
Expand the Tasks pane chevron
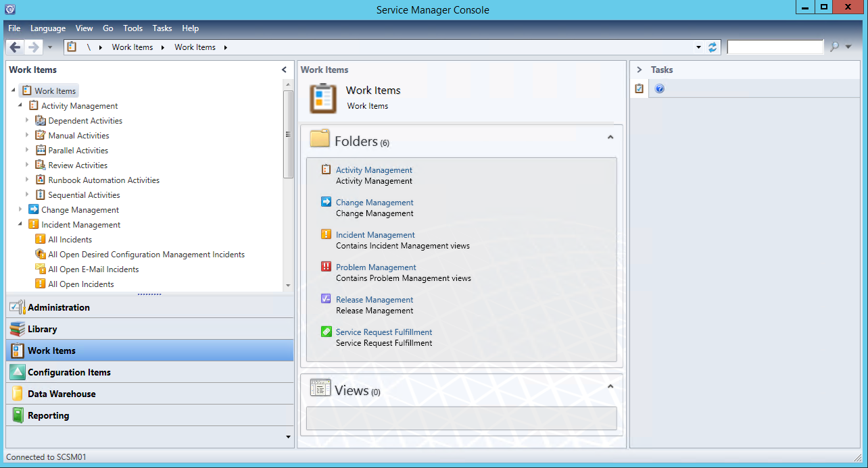click(x=639, y=70)
